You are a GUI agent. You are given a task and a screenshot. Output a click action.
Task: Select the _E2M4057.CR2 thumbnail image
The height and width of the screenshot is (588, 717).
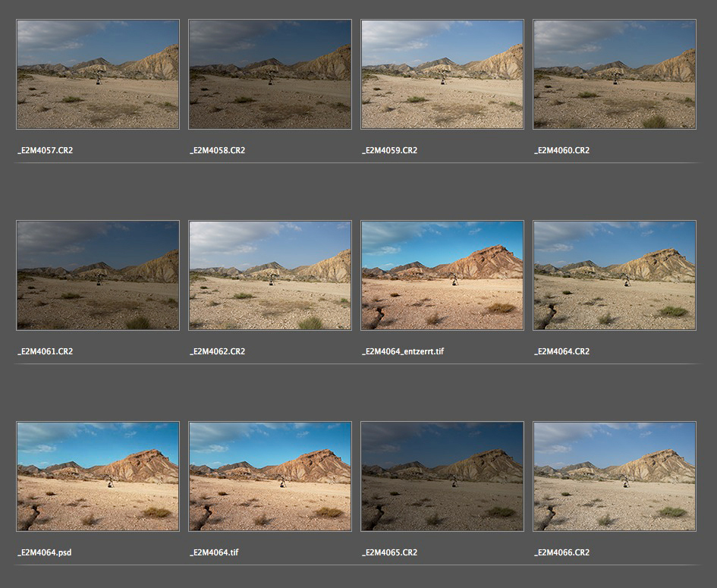[x=98, y=74]
